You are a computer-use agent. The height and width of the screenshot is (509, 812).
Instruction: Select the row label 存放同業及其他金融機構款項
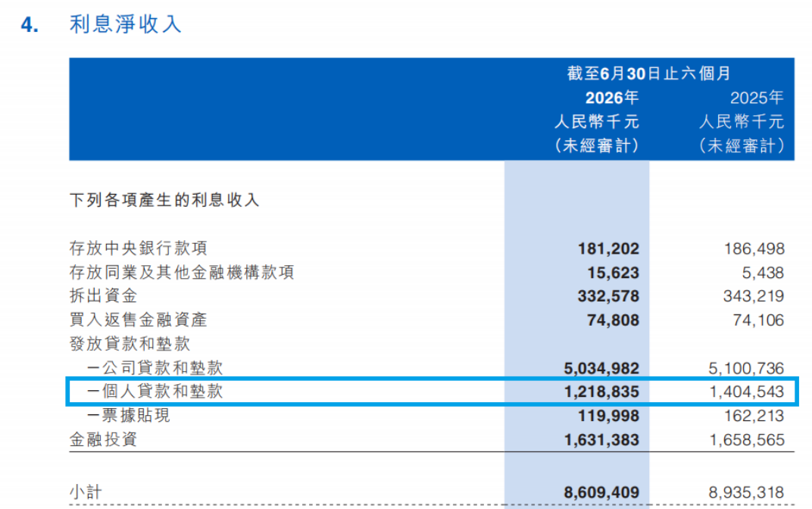182,272
